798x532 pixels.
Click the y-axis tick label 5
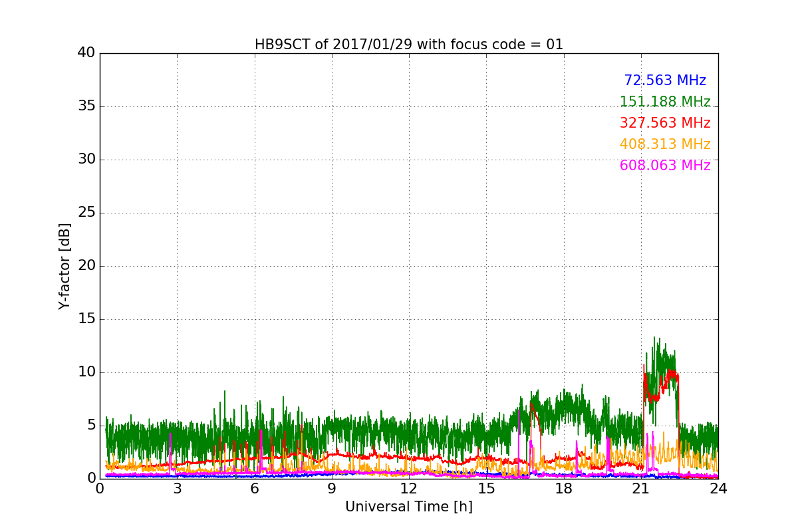tap(90, 425)
